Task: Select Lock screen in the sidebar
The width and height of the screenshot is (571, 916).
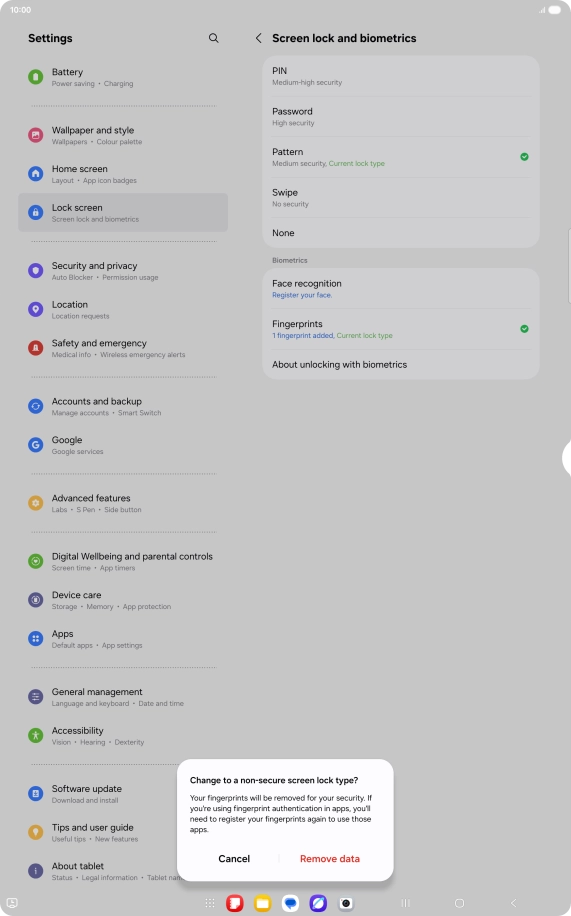Action: pyautogui.click(x=123, y=213)
